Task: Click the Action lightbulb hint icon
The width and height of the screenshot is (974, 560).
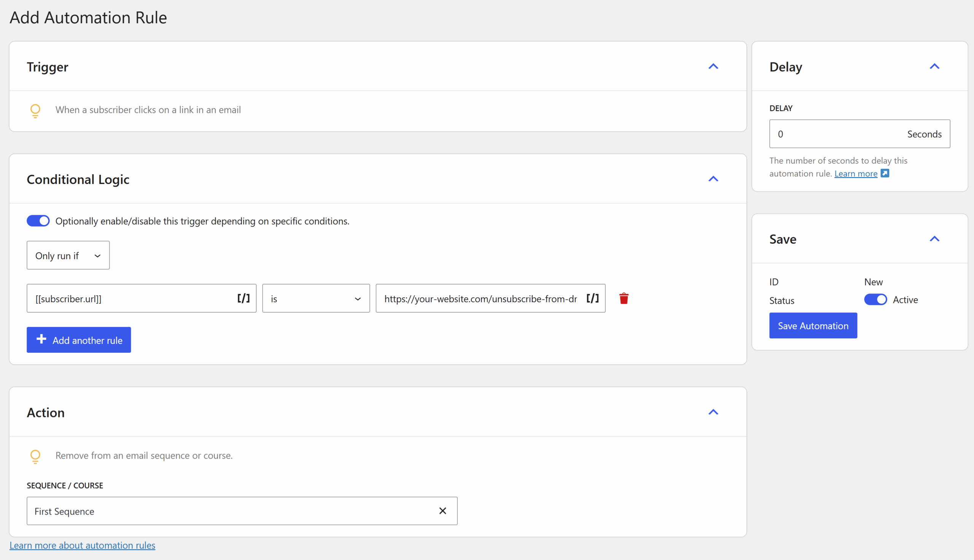Action: [x=35, y=456]
